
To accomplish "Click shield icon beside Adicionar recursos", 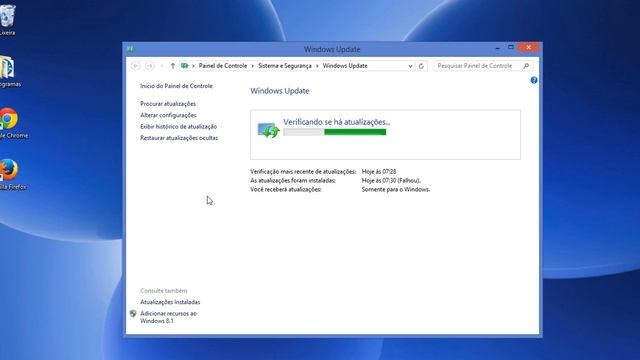I will click(133, 313).
